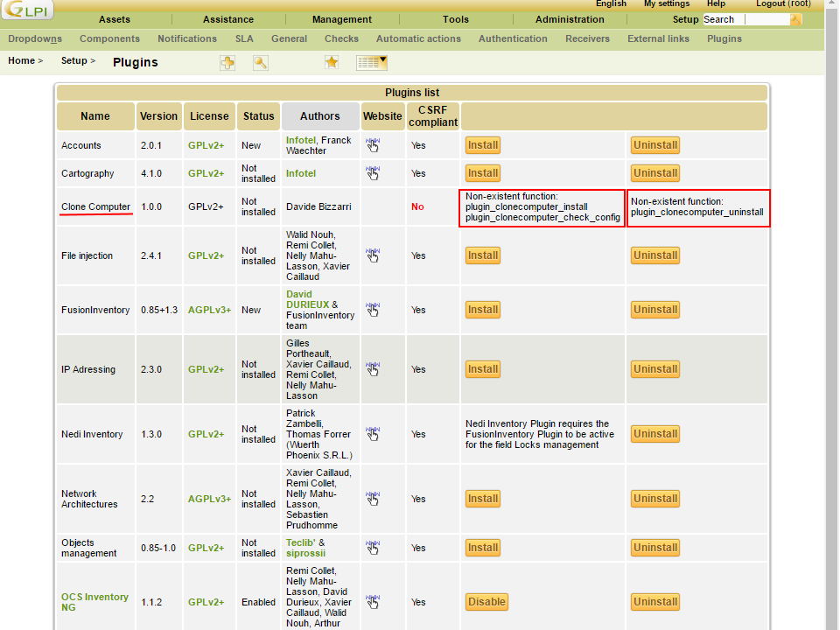
Task: Focus the Search input field
Action: pos(746,19)
